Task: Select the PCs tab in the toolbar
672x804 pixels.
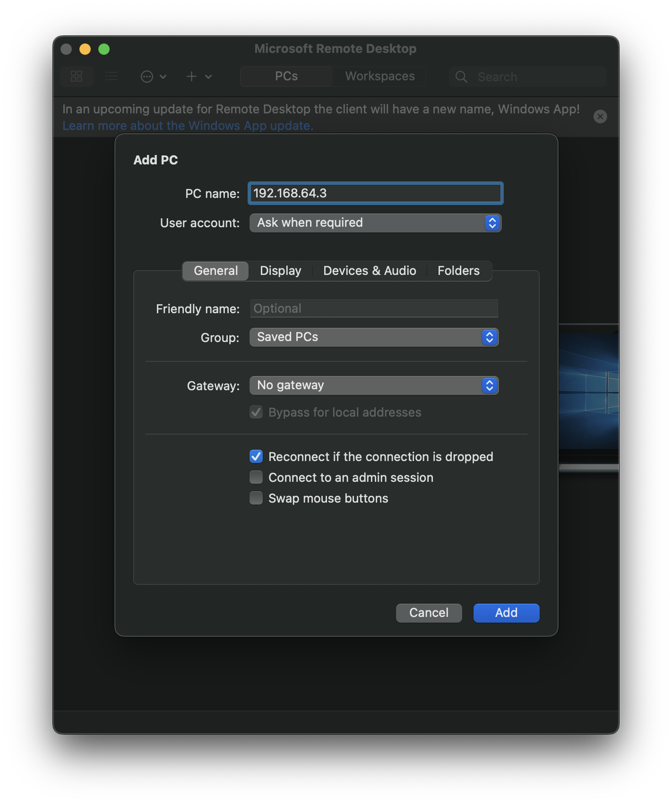Action: [x=286, y=77]
